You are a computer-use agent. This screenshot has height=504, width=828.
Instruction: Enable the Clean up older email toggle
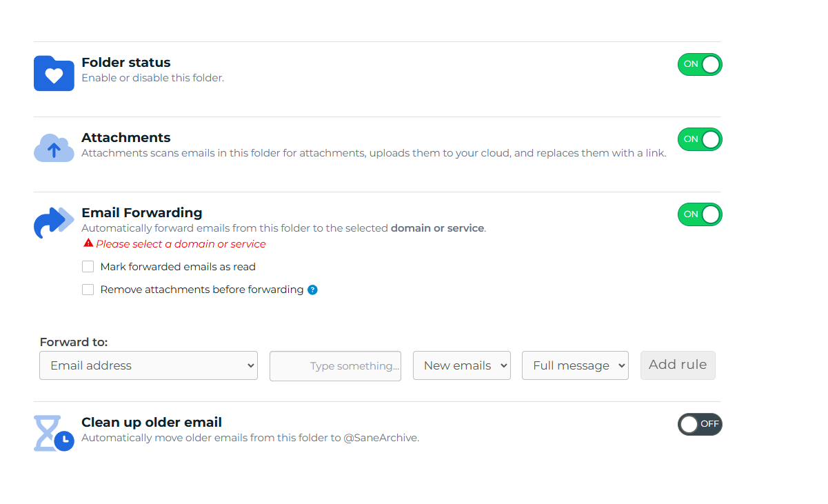click(699, 424)
